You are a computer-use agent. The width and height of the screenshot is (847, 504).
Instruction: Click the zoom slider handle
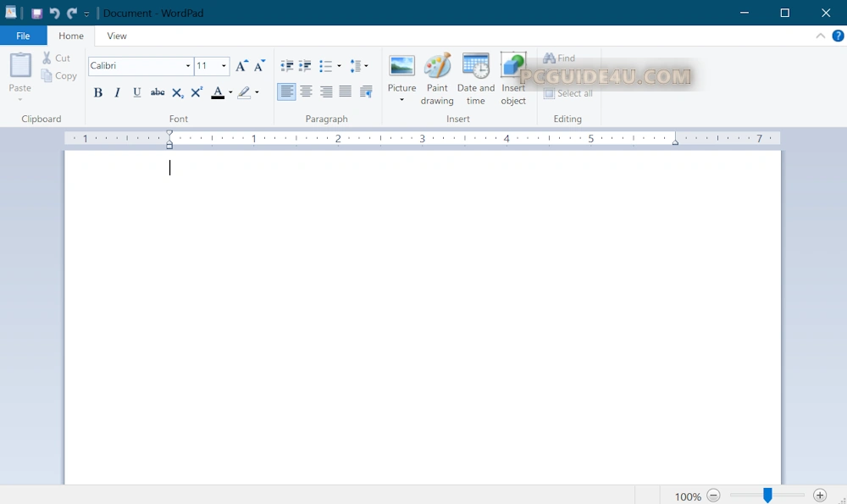coord(767,496)
